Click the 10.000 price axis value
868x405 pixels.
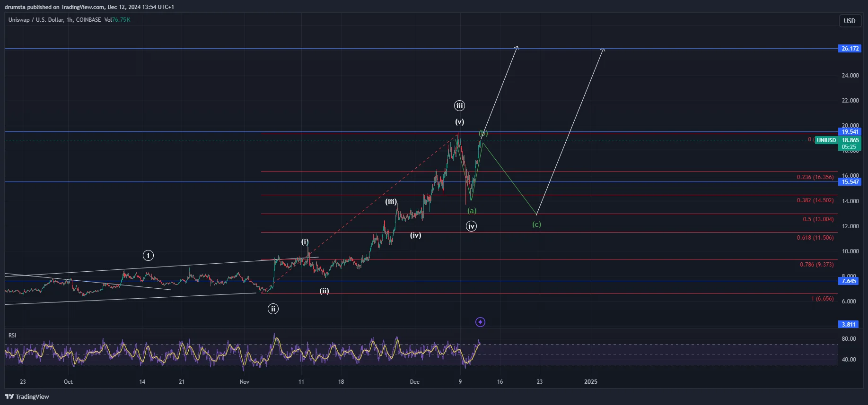tap(850, 251)
